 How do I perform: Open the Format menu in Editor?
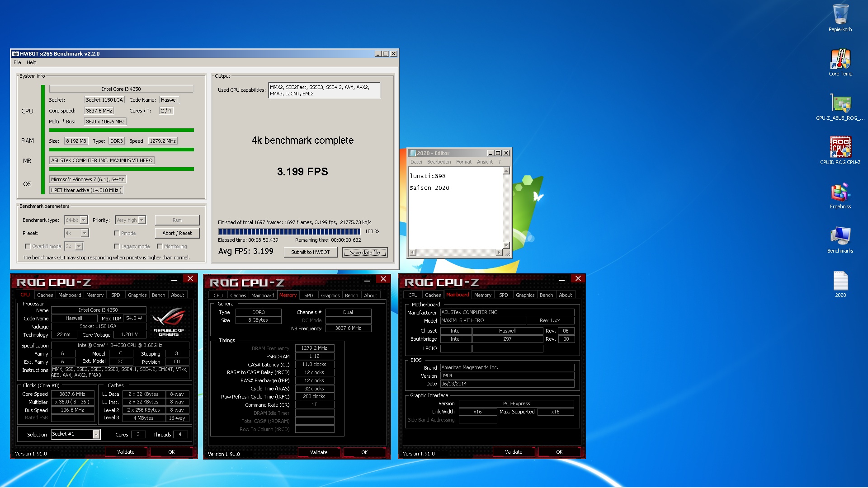point(464,162)
